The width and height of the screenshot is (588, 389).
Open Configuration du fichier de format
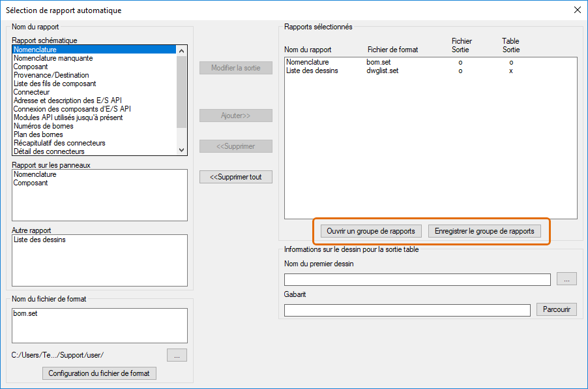pos(99,373)
